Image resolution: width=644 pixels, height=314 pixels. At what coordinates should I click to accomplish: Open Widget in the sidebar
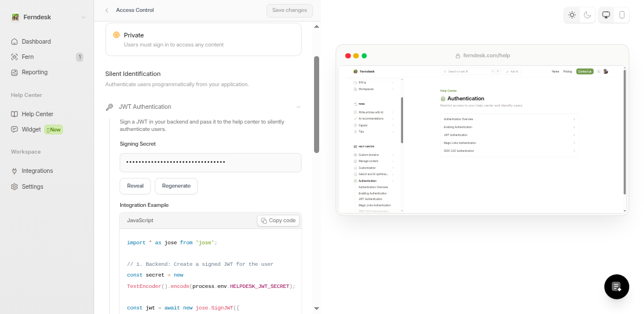point(31,130)
